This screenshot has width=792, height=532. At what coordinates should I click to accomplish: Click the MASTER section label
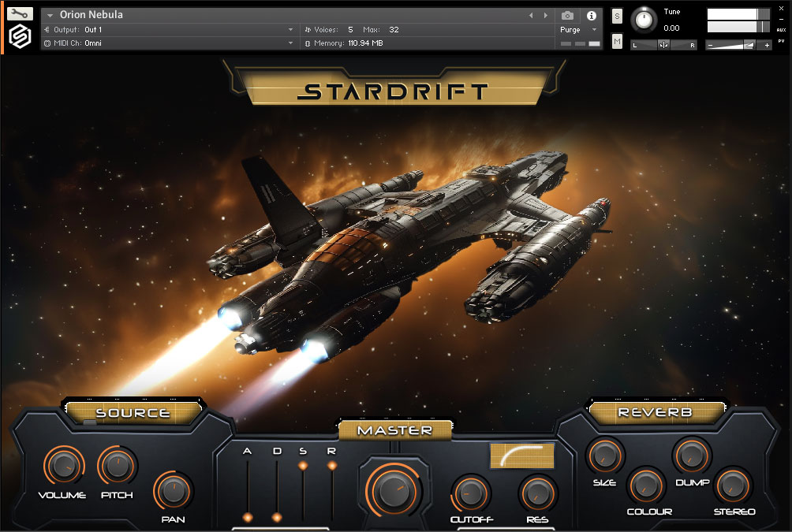[395, 430]
